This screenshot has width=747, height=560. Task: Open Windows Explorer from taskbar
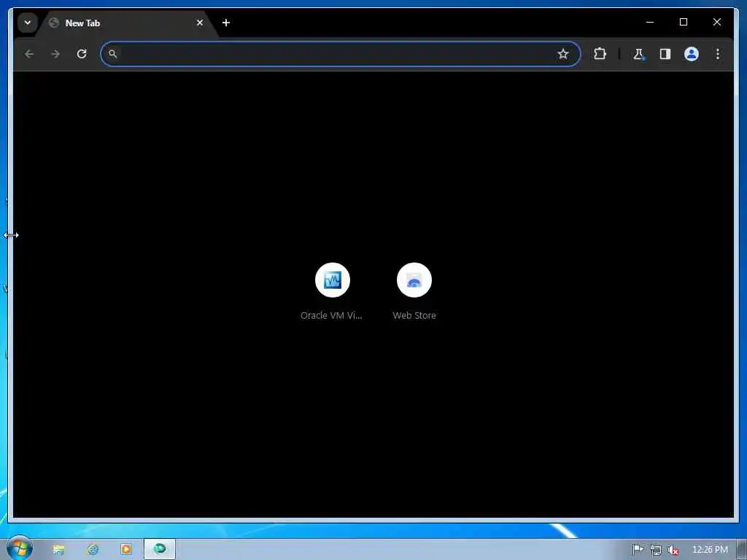58,550
